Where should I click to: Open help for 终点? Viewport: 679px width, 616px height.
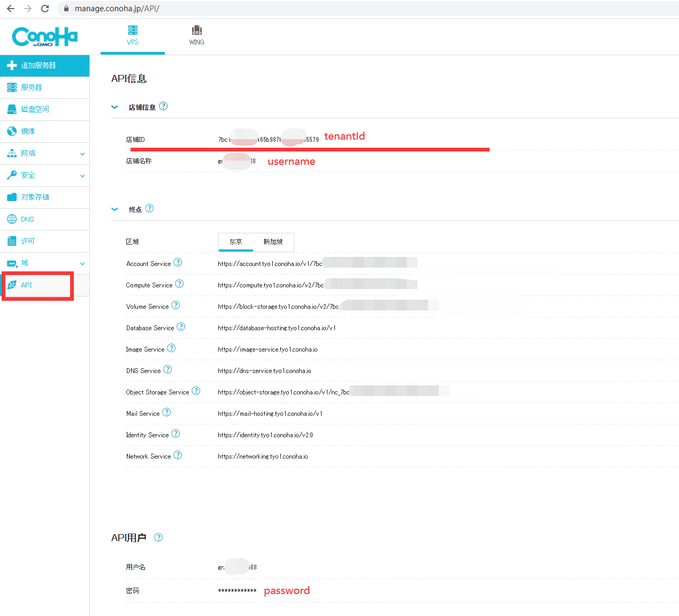tap(150, 208)
